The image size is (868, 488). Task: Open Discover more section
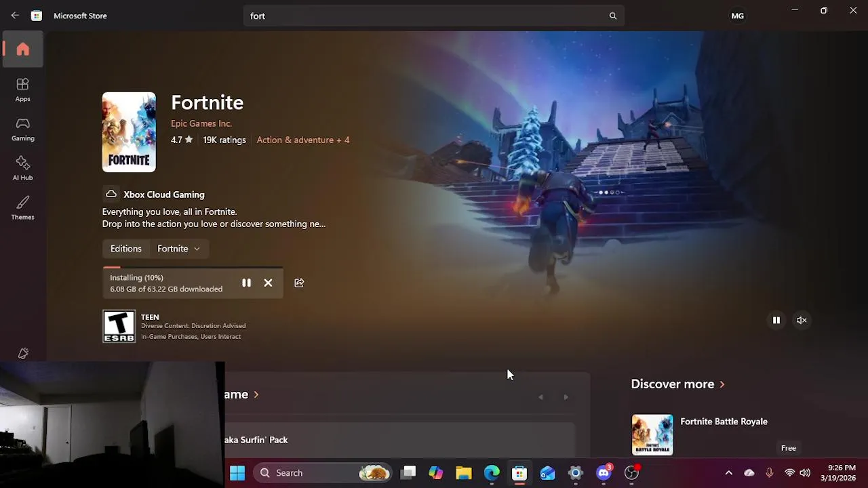pyautogui.click(x=677, y=384)
